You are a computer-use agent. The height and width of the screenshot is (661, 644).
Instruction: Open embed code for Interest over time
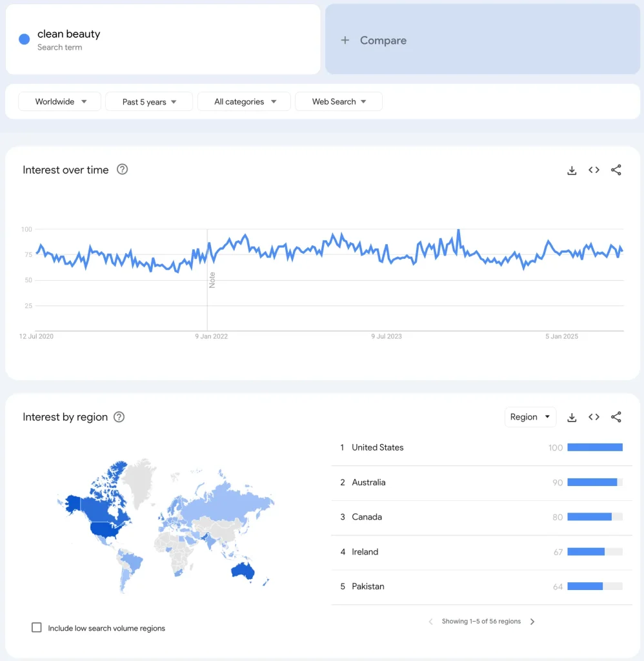pyautogui.click(x=594, y=170)
